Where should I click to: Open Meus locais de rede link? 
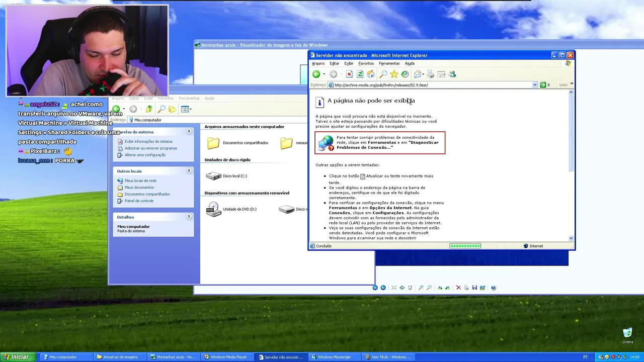point(140,180)
